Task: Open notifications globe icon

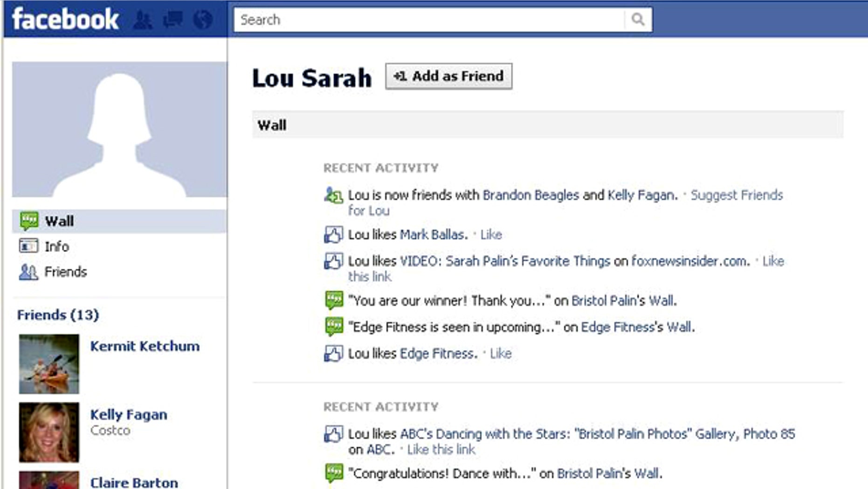Action: (203, 20)
